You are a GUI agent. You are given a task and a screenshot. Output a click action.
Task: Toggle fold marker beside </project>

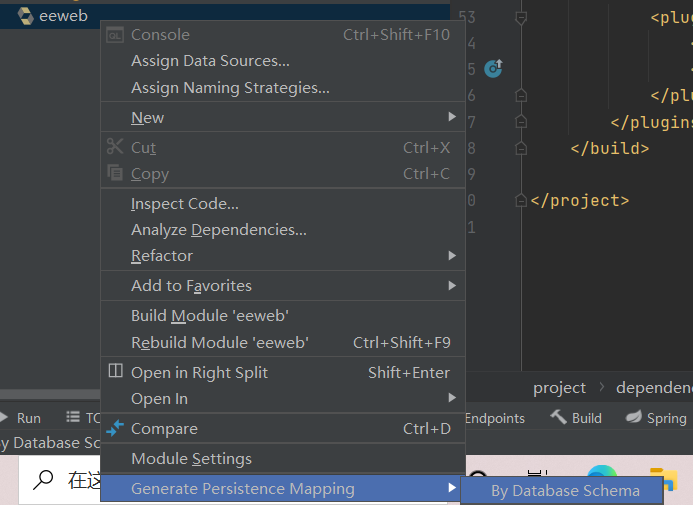[x=521, y=201]
